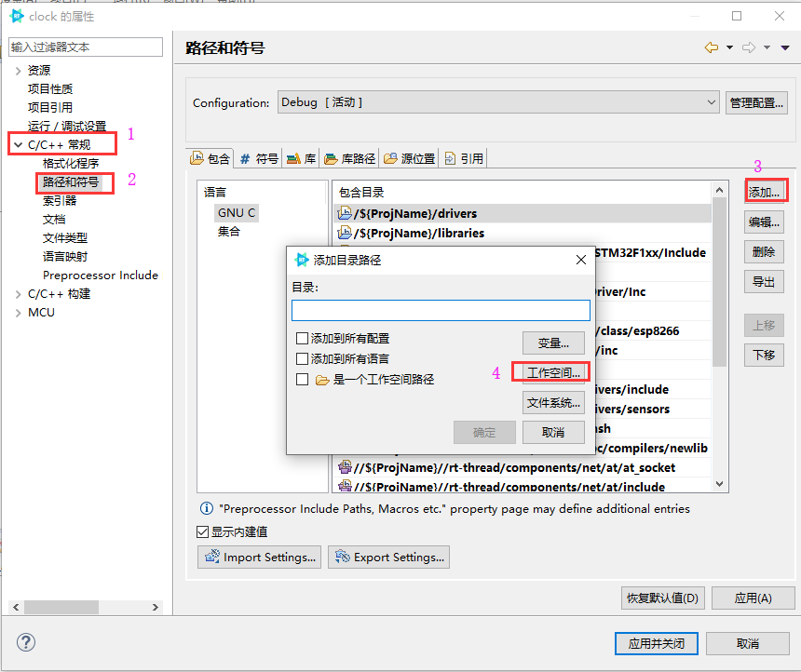801x672 pixels.
Task: Click the include folder icon beside /${ProjName}/libraries
Action: coord(345,233)
